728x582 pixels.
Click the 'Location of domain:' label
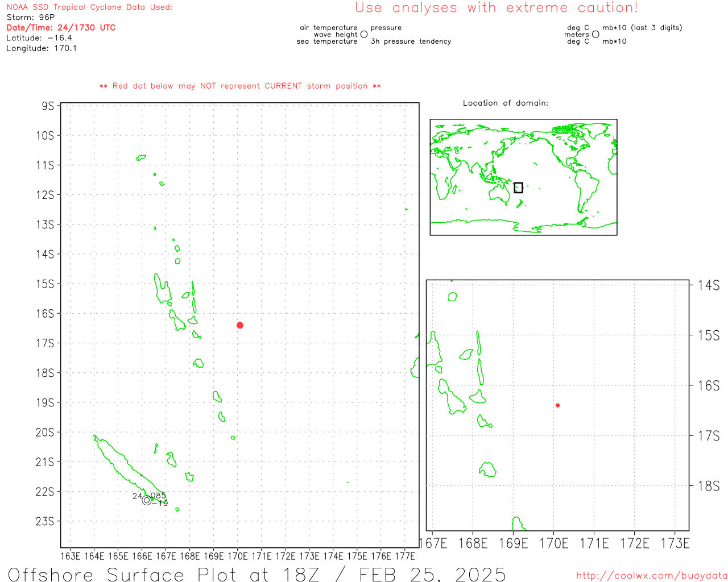point(506,103)
